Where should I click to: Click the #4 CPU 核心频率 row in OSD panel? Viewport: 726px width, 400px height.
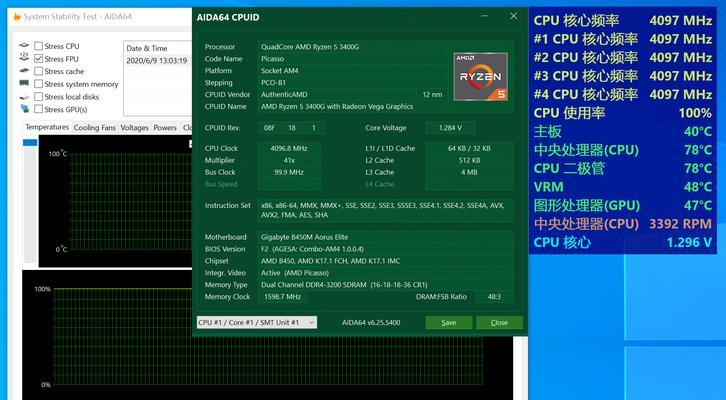pos(623,94)
